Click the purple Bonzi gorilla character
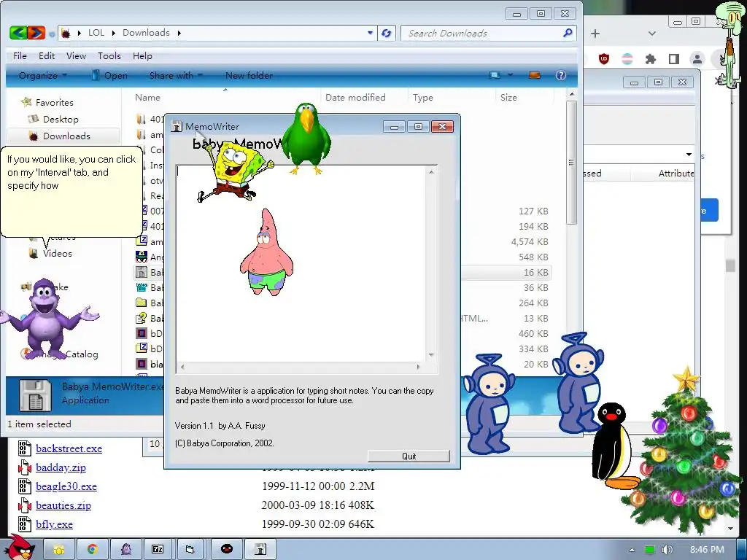This screenshot has height=560, width=747. pyautogui.click(x=46, y=319)
